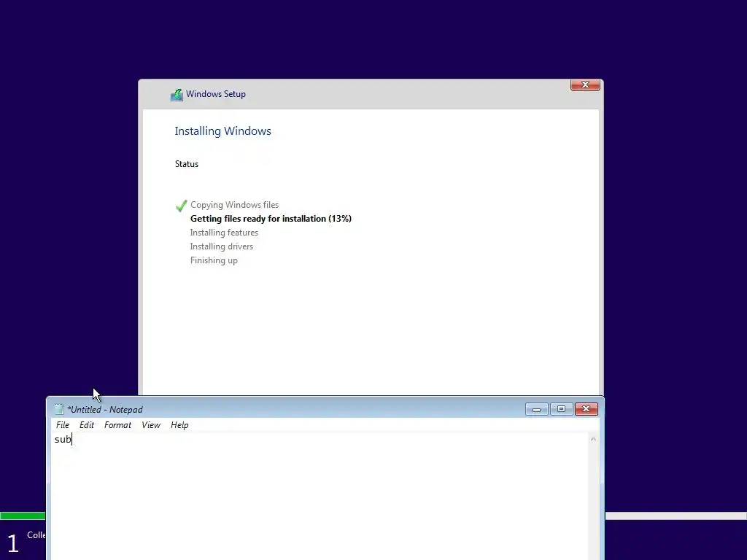Click the Notepad document icon in title bar
747x560 pixels.
[x=59, y=409]
